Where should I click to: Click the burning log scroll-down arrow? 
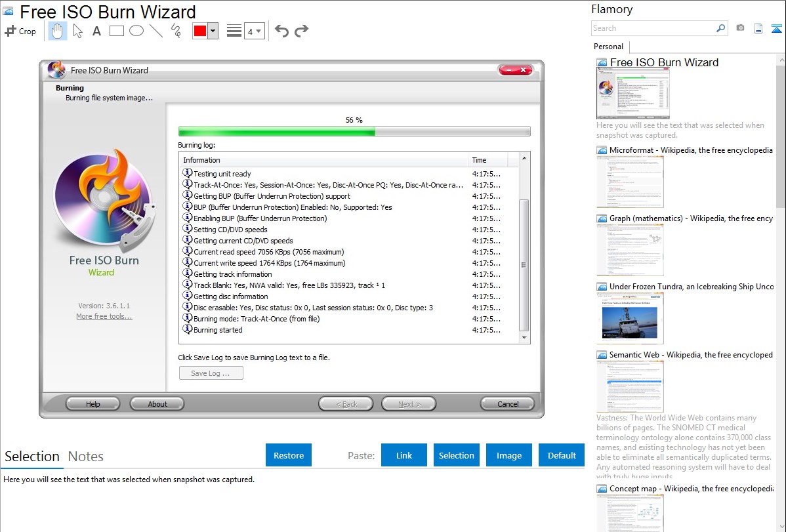[x=524, y=338]
